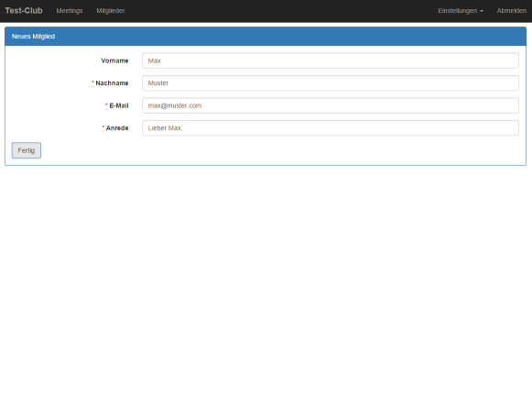The image size is (532, 403).
Task: Click the required asterisk before E-Mail
Action: point(106,105)
